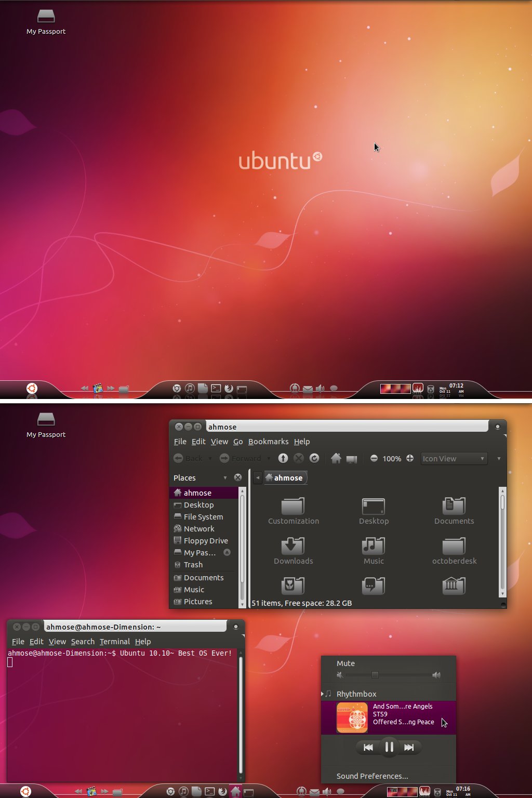The width and height of the screenshot is (532, 798).
Task: Adjust the volume slider handle
Action: point(375,675)
